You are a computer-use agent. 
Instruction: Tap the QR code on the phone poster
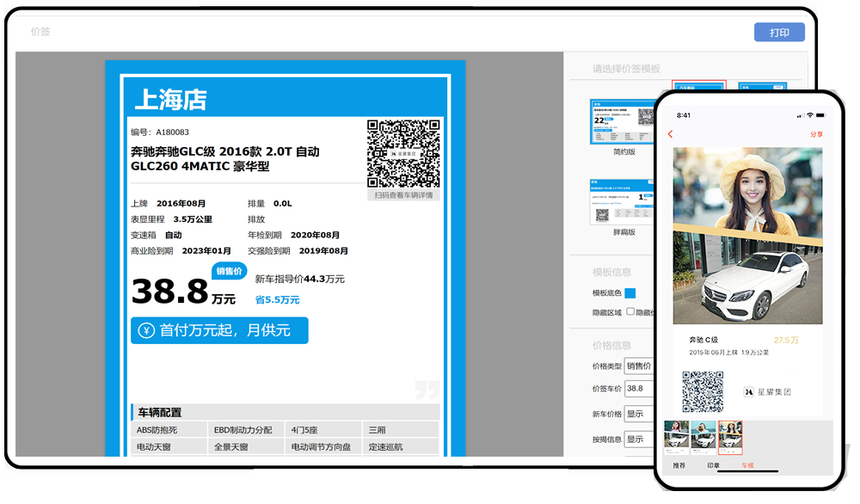pos(703,391)
